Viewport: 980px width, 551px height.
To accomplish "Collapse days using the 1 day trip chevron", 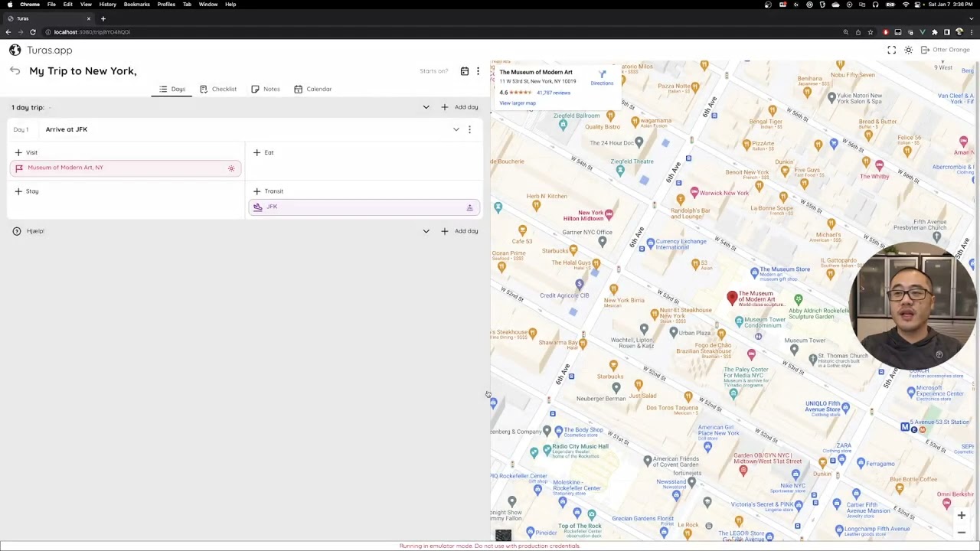I will 426,107.
